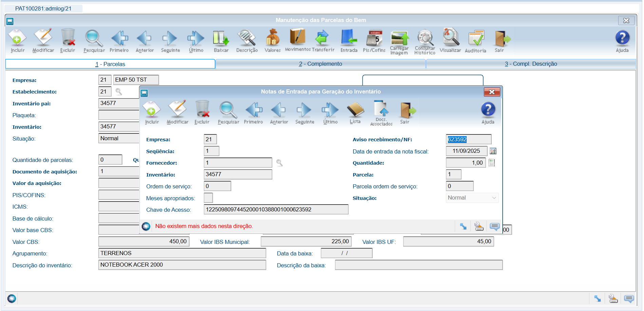Click Modificar in main Parcelas toolbar
The height and width of the screenshot is (311, 644).
click(43, 41)
